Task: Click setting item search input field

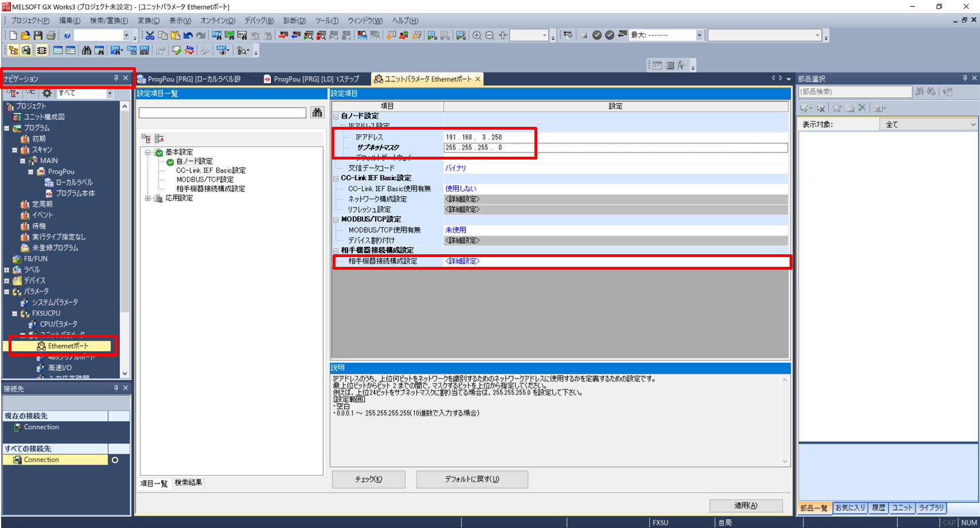Action: 222,113
